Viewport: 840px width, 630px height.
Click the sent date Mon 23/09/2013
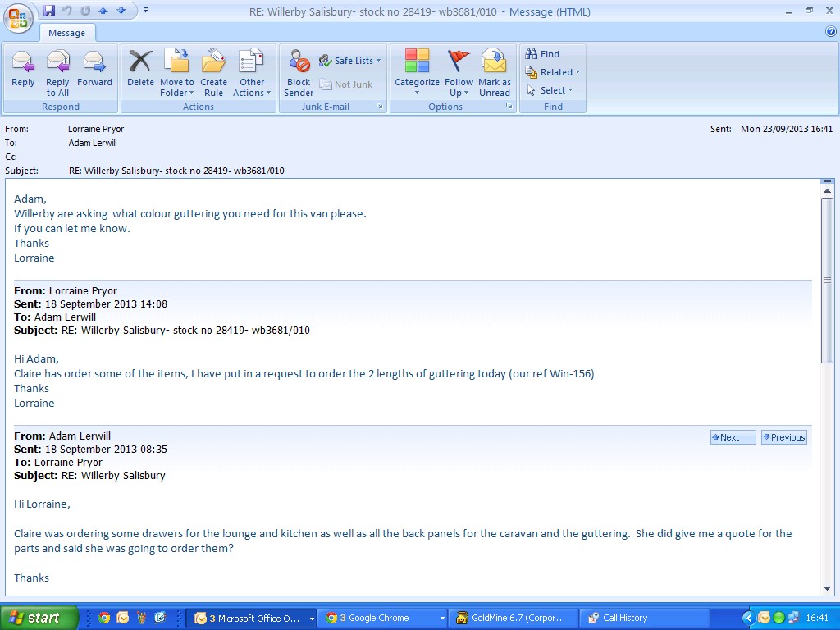(x=787, y=129)
